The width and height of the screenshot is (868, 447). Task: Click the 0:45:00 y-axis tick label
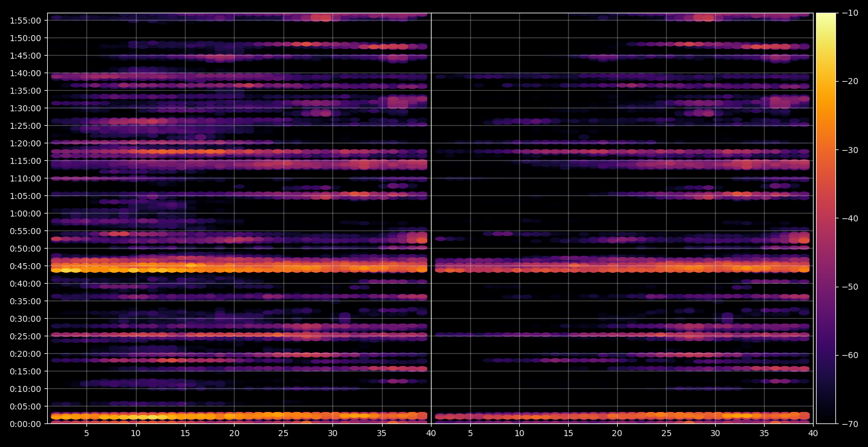pos(25,266)
